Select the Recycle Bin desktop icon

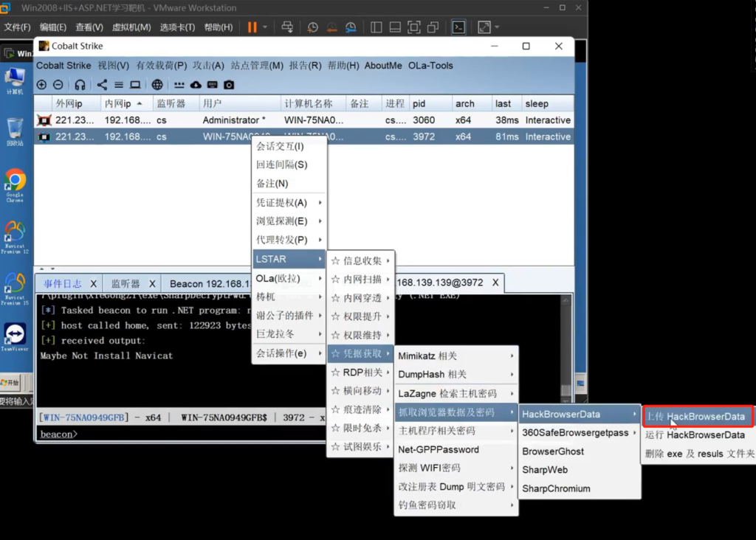15,131
